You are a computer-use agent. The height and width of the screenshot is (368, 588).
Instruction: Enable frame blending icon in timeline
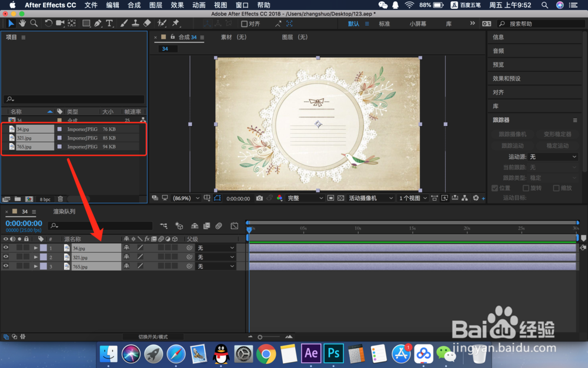[x=206, y=226]
